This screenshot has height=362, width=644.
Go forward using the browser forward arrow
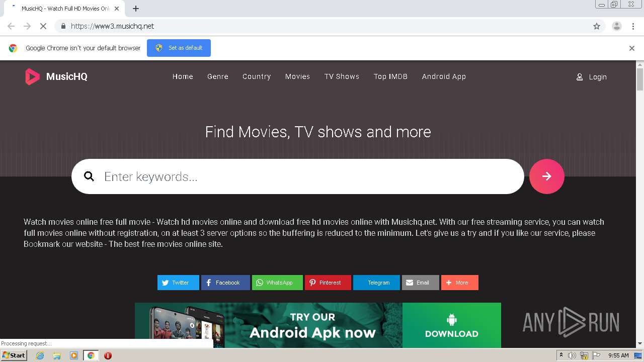pos(27,26)
